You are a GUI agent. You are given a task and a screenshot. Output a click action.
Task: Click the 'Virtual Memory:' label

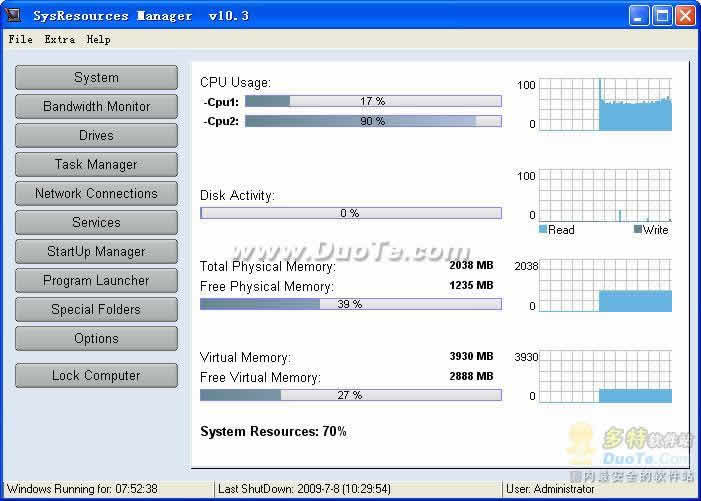point(245,358)
